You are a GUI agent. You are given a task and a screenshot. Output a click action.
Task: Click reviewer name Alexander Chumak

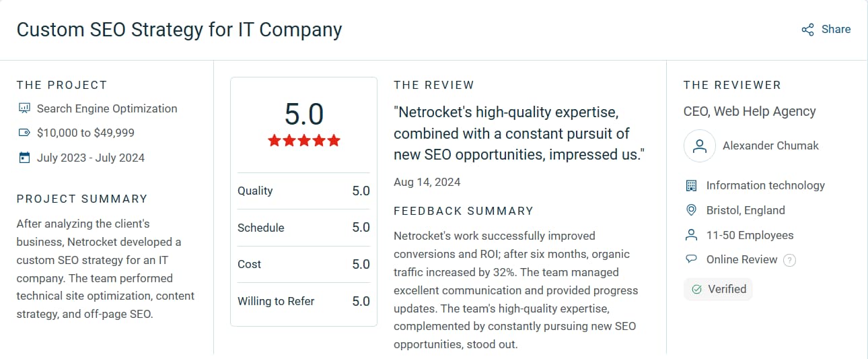(770, 146)
